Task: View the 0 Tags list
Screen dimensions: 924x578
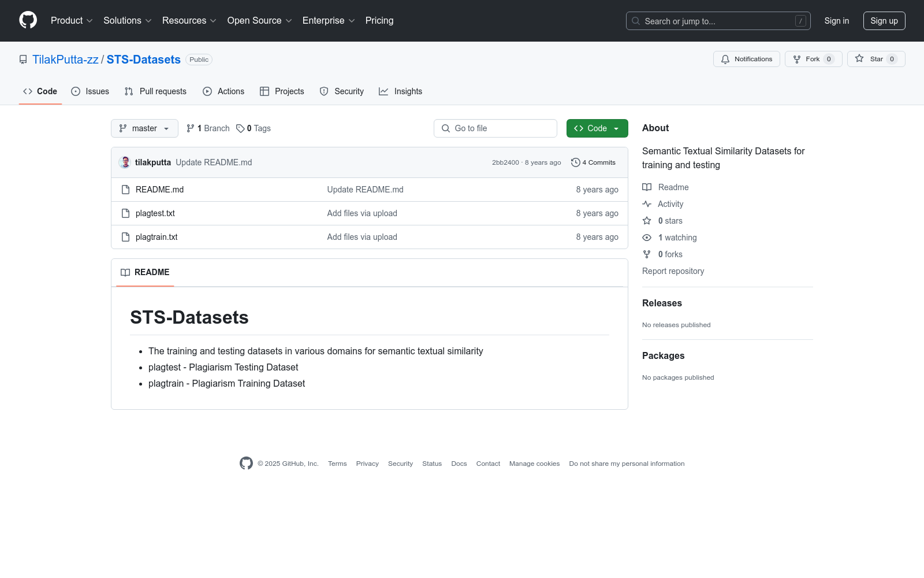Action: click(x=254, y=128)
